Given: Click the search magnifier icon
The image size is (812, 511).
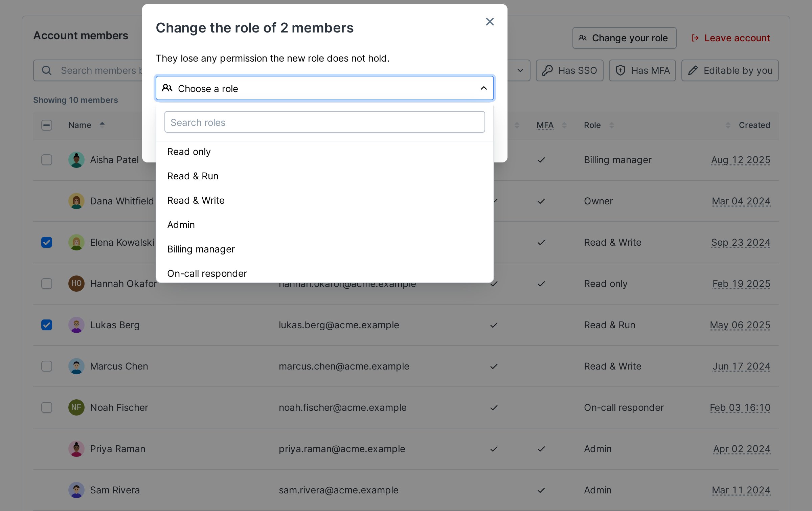Looking at the screenshot, I should [x=47, y=70].
